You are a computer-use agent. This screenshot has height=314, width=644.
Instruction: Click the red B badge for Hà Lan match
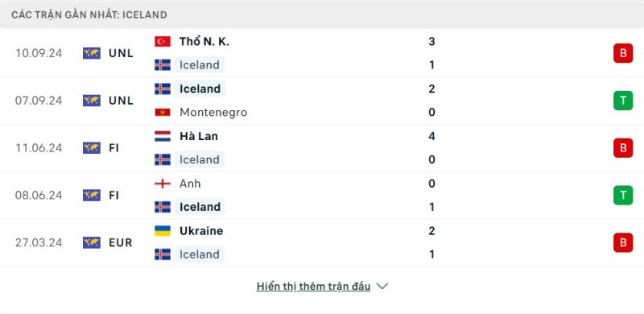tap(623, 148)
